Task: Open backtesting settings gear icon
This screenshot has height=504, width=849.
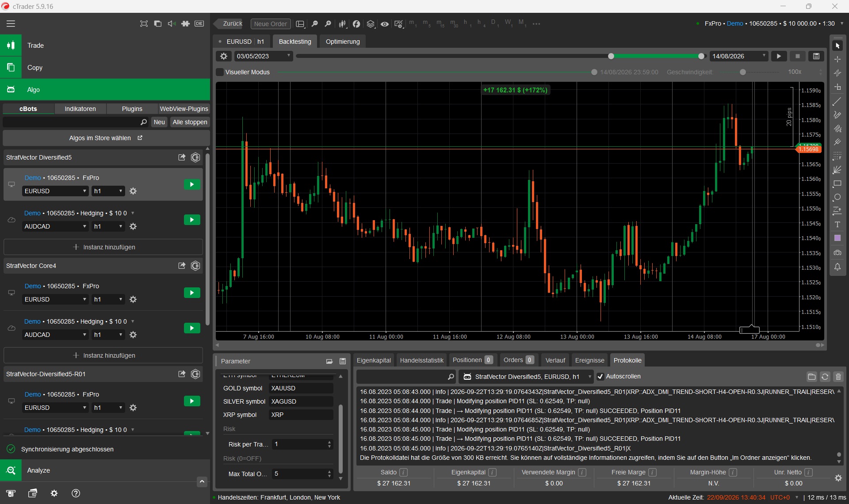Action: (224, 56)
